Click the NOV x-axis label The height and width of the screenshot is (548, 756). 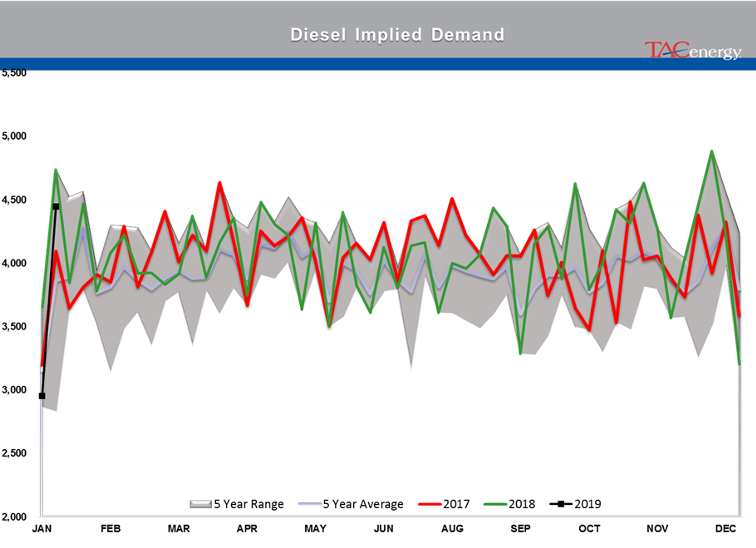(657, 529)
